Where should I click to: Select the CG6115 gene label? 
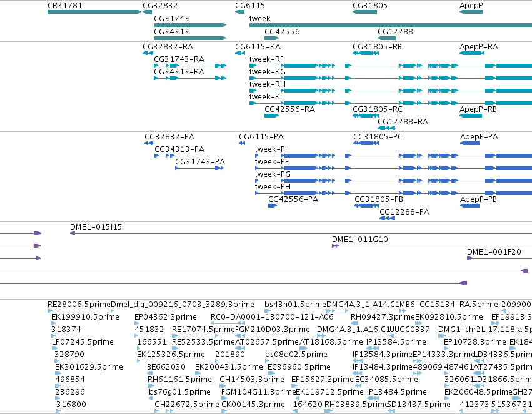pyautogui.click(x=250, y=6)
